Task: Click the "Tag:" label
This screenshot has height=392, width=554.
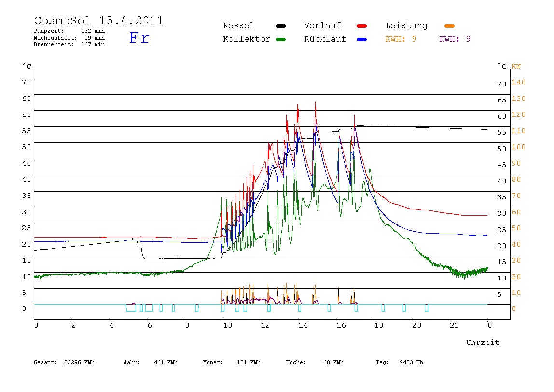Action: [x=382, y=362]
